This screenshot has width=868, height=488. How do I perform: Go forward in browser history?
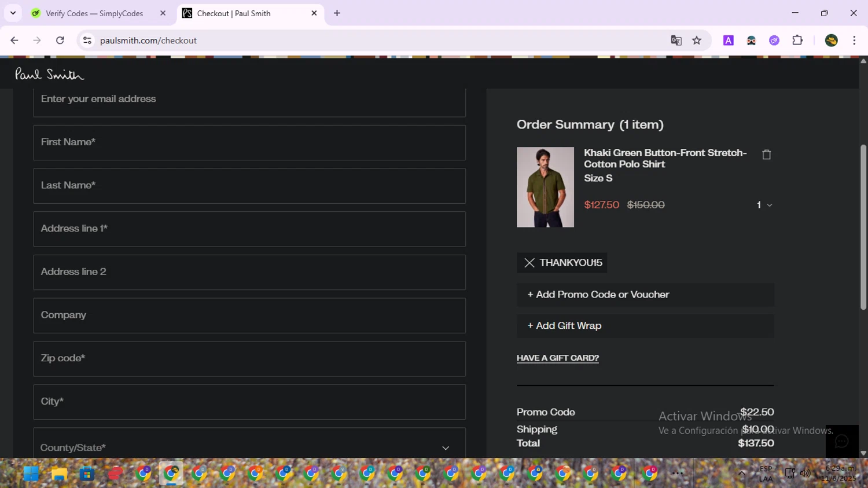37,41
